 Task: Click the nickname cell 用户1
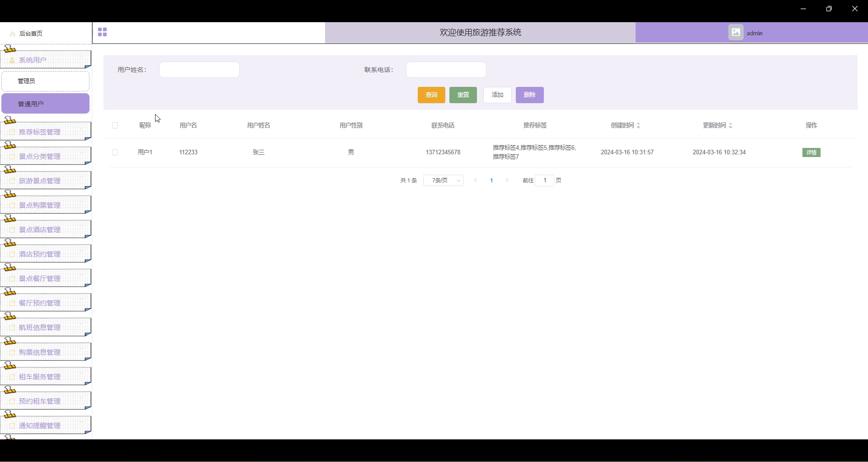click(x=145, y=152)
